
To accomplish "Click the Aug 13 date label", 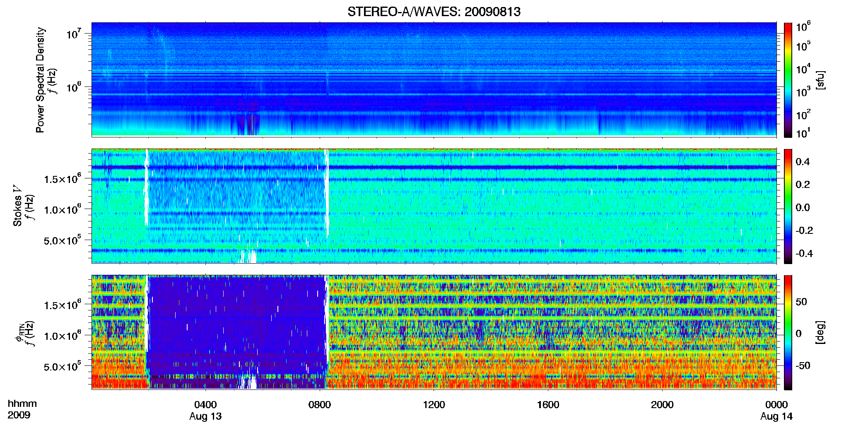I will (x=205, y=416).
